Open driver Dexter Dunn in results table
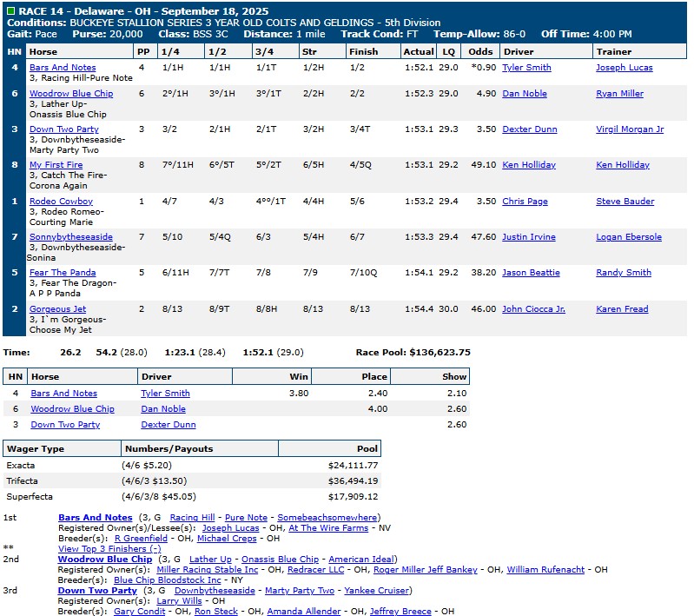 point(529,129)
